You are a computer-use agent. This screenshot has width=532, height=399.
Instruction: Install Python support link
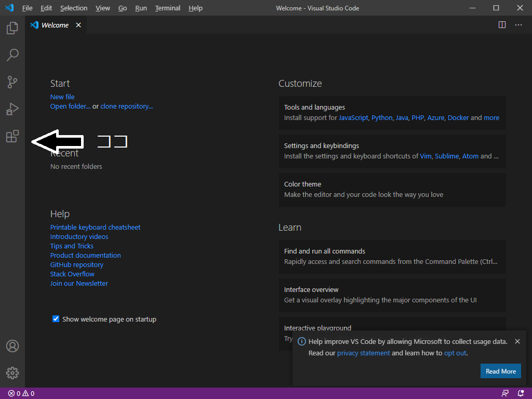[382, 118]
